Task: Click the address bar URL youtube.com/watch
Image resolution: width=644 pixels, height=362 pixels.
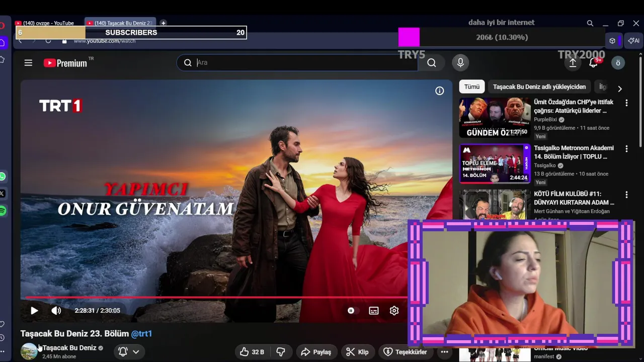Action: click(105, 41)
